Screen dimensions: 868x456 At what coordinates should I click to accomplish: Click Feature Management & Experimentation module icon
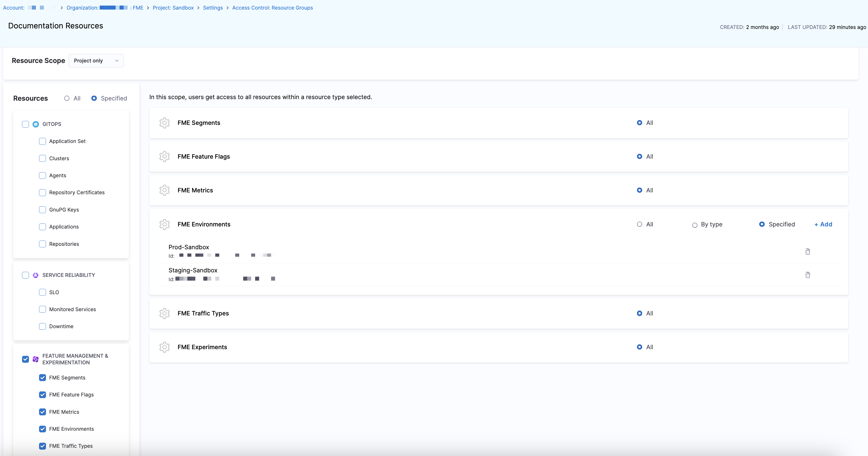[36, 359]
